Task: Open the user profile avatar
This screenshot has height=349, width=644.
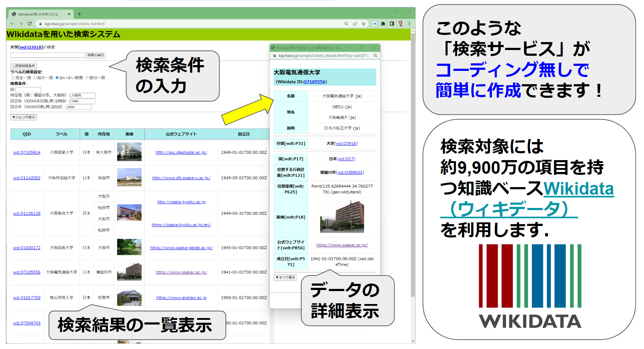Action: pyautogui.click(x=401, y=24)
